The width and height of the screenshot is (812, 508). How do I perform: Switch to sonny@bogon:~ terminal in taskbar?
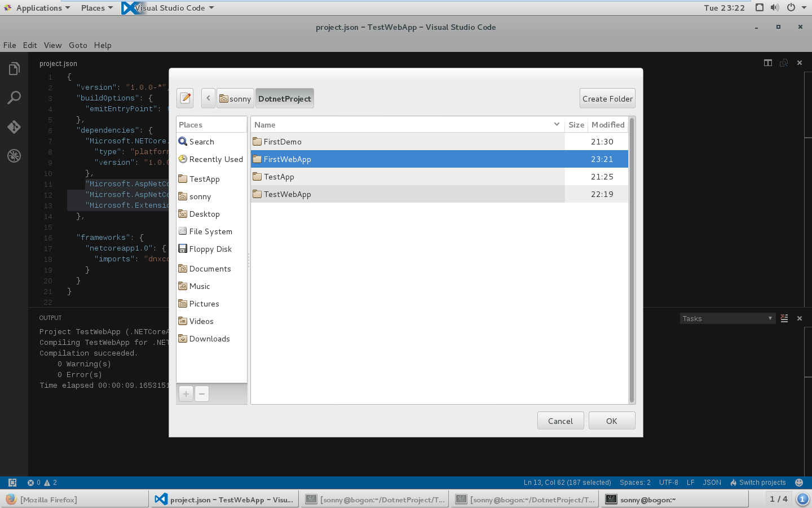click(x=674, y=500)
